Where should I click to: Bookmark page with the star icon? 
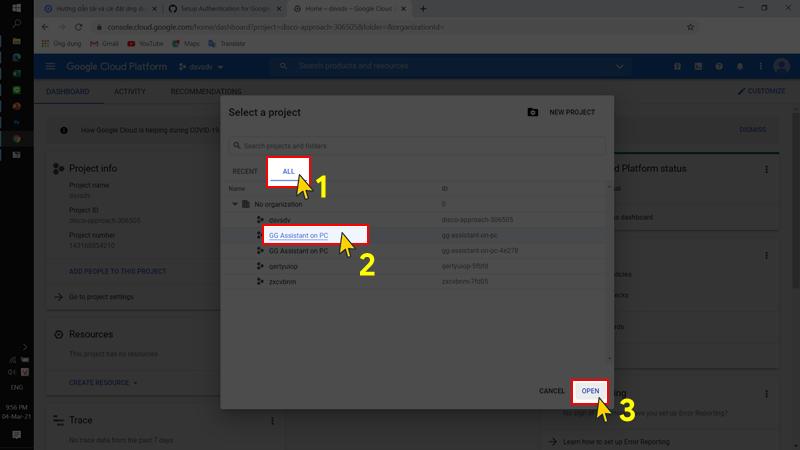[x=690, y=27]
